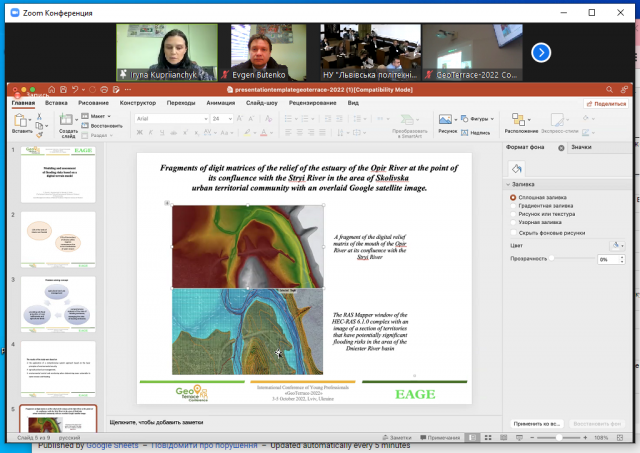The height and width of the screenshot is (453, 640).
Task: Switch to the Вставка ribbon tab
Action: (x=56, y=103)
